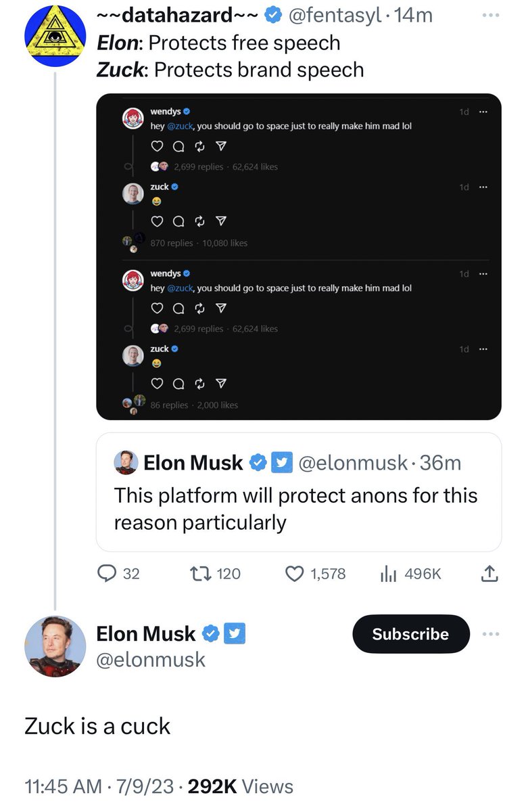
Task: View analytics icon showing 496K views
Action: click(388, 574)
